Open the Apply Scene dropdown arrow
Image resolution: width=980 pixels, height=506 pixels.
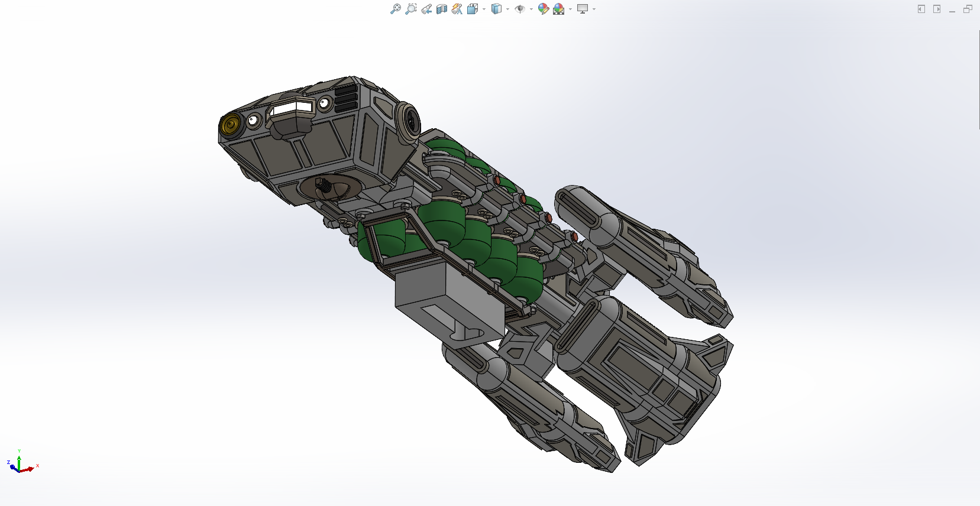570,9
